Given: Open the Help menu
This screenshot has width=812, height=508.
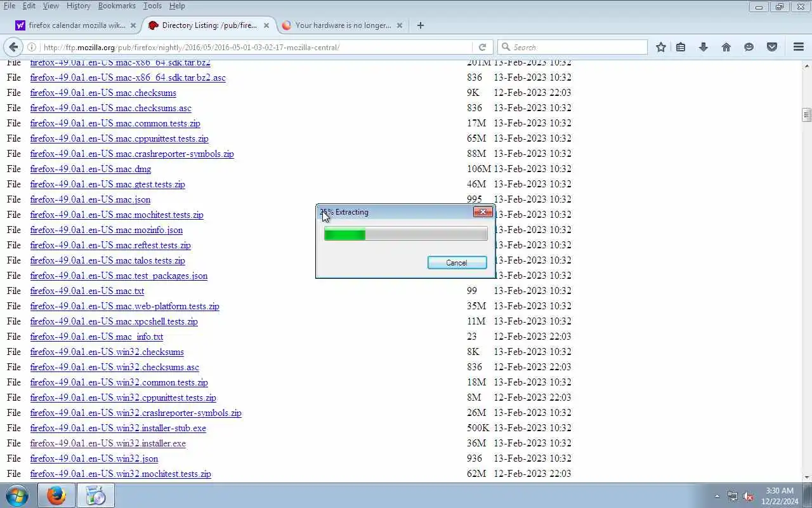Looking at the screenshot, I should (177, 6).
